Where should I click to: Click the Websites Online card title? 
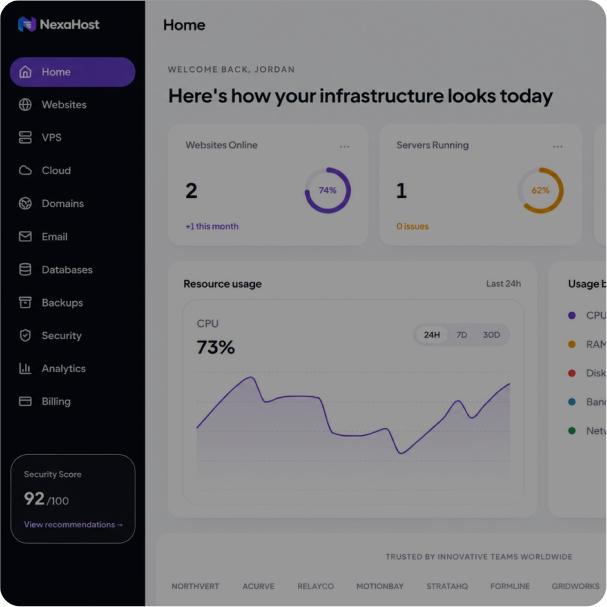221,145
